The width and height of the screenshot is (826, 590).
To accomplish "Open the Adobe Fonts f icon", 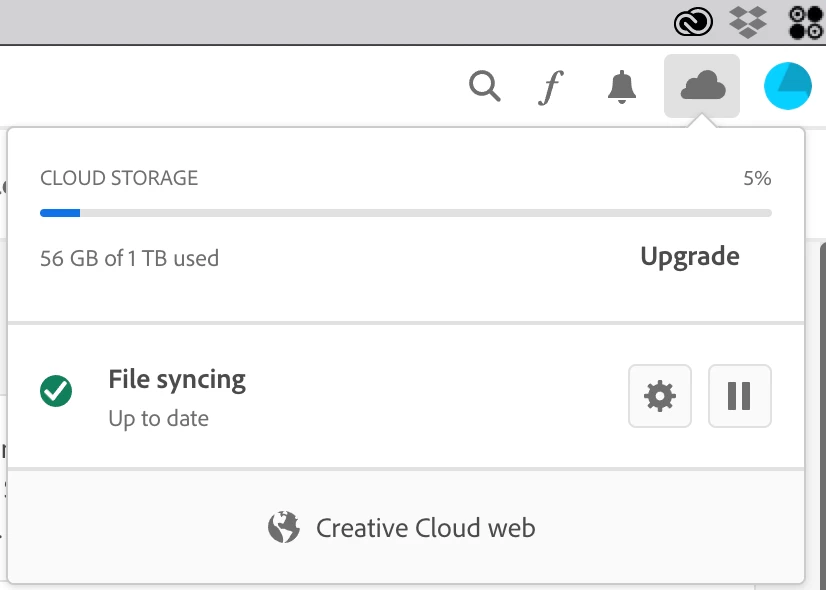I will (551, 87).
